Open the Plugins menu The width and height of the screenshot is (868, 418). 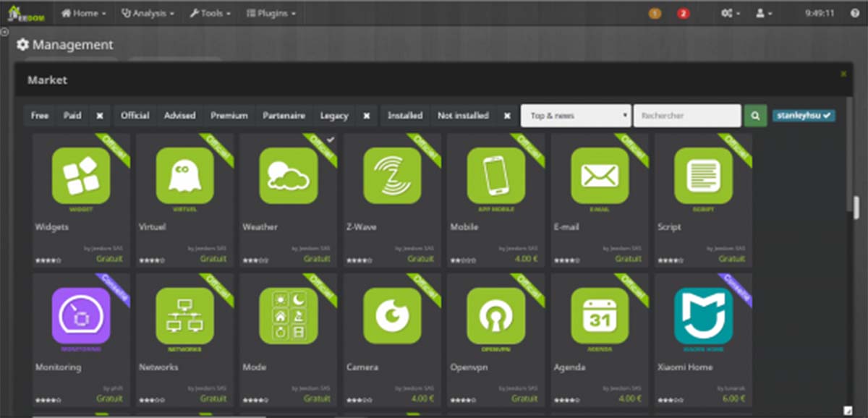point(271,12)
